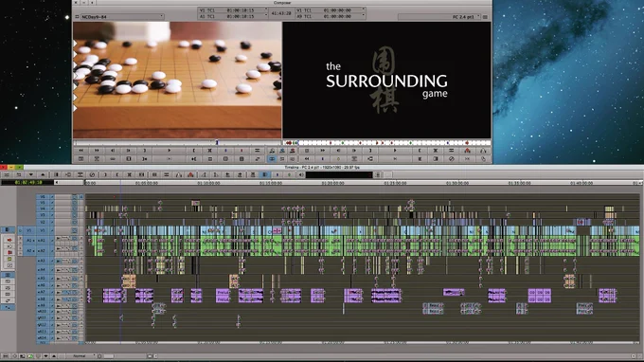Mark Clip on source monitor

tap(210, 151)
